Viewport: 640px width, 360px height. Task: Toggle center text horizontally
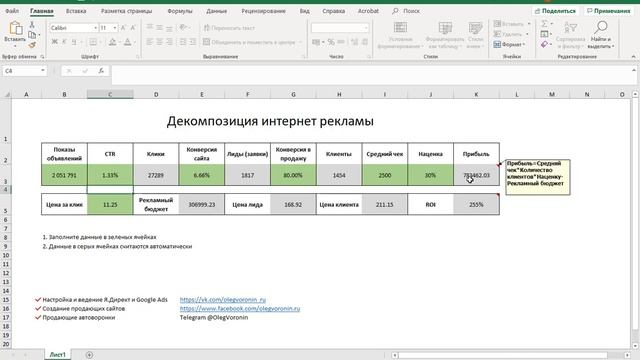(x=159, y=42)
